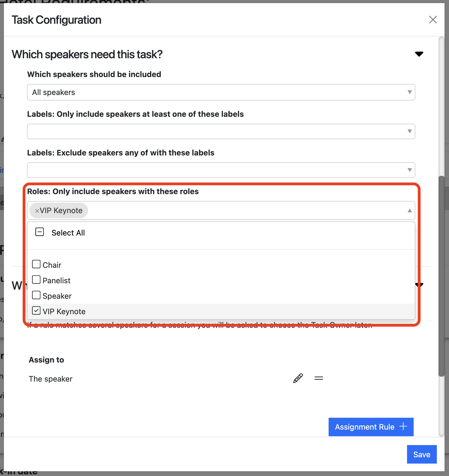The width and height of the screenshot is (449, 476).
Task: Enable the Speaker role checkbox
Action: (36, 295)
